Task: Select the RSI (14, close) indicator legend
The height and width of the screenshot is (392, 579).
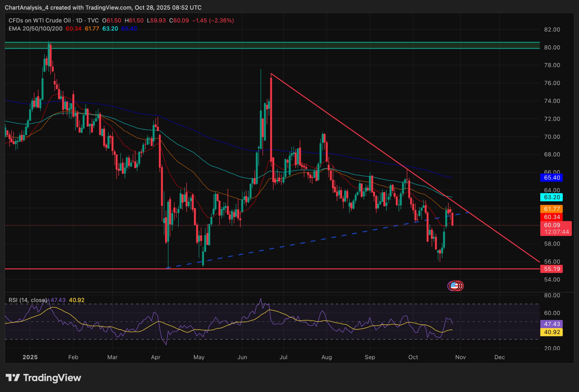Action: click(x=28, y=300)
